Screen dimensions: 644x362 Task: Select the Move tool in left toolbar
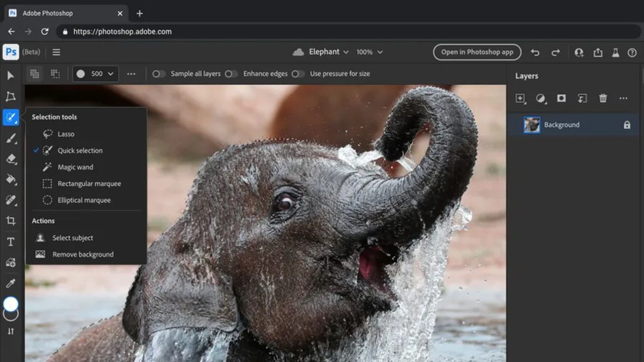(x=11, y=75)
